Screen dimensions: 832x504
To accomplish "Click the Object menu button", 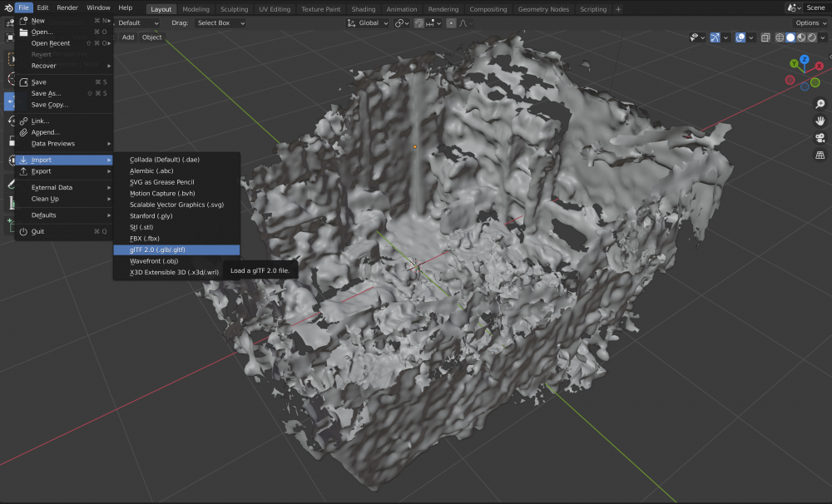I will pos(151,37).
